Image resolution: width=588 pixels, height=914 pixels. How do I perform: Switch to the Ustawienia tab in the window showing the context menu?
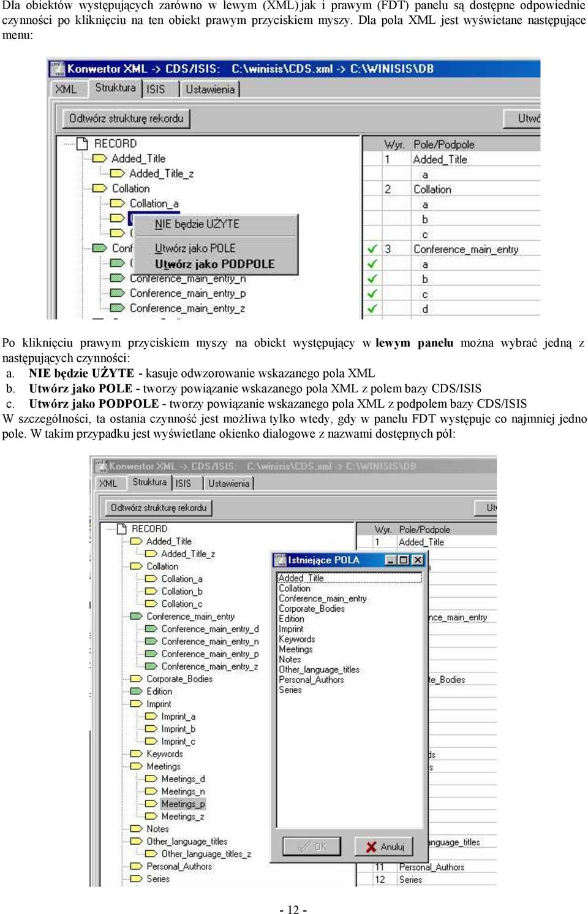coord(210,89)
